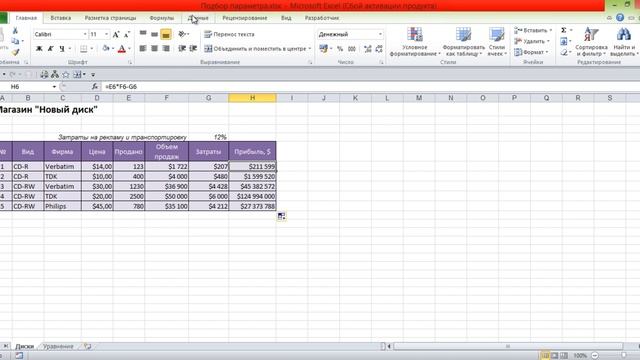Open the Формат cells menu
The height and width of the screenshot is (360, 640).
(531, 52)
